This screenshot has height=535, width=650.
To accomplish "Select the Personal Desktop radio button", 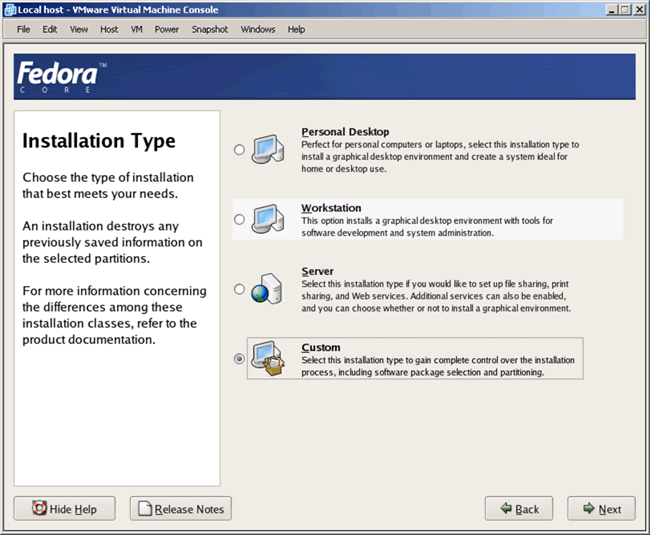I will (x=238, y=150).
